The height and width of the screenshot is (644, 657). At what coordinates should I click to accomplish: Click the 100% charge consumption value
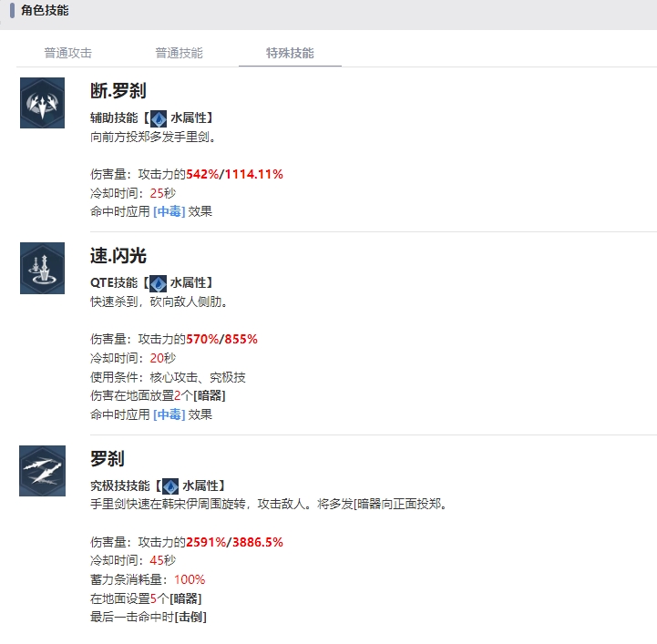tap(190, 579)
